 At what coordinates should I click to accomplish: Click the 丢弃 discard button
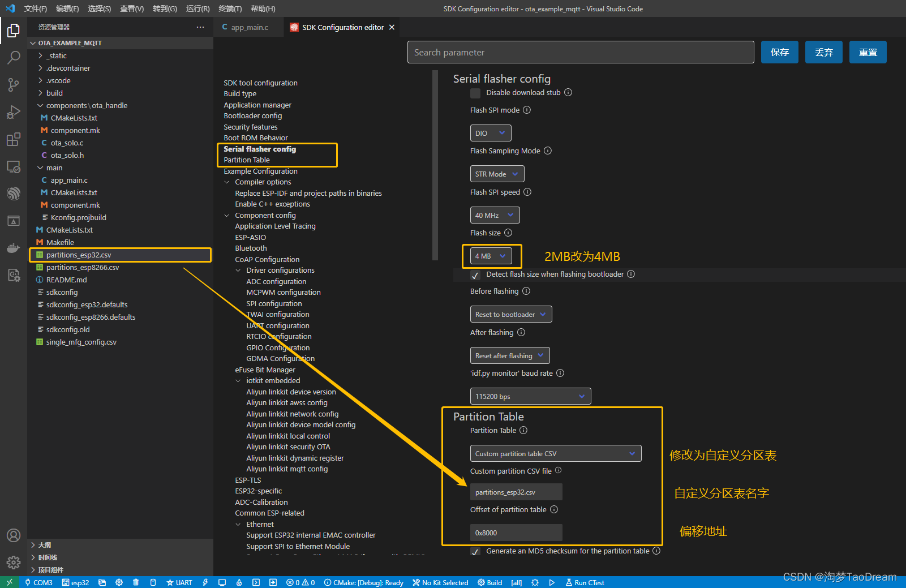pos(824,52)
